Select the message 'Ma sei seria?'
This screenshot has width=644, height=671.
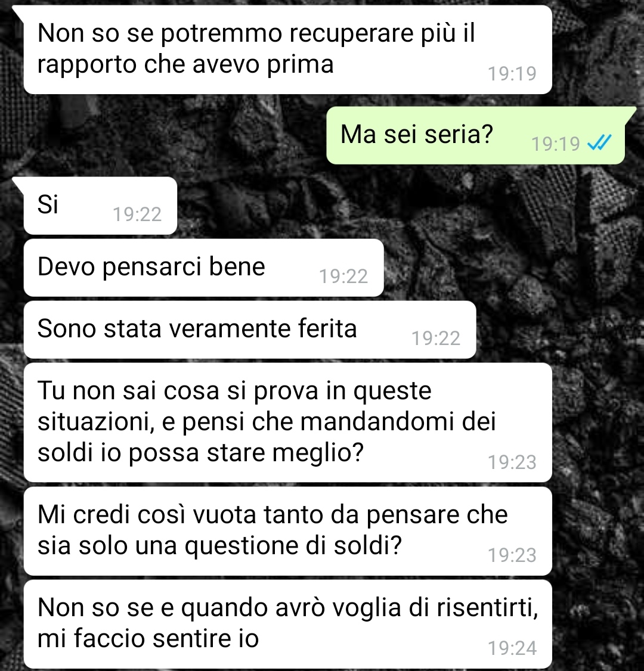pyautogui.click(x=476, y=135)
